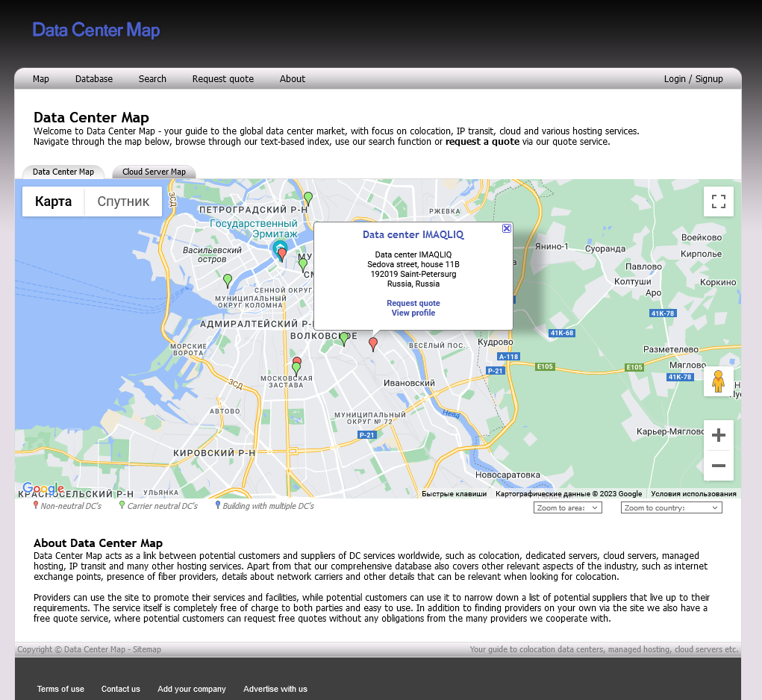Screen dimensions: 762x700
Task: Open the About menu item
Action: (293, 78)
